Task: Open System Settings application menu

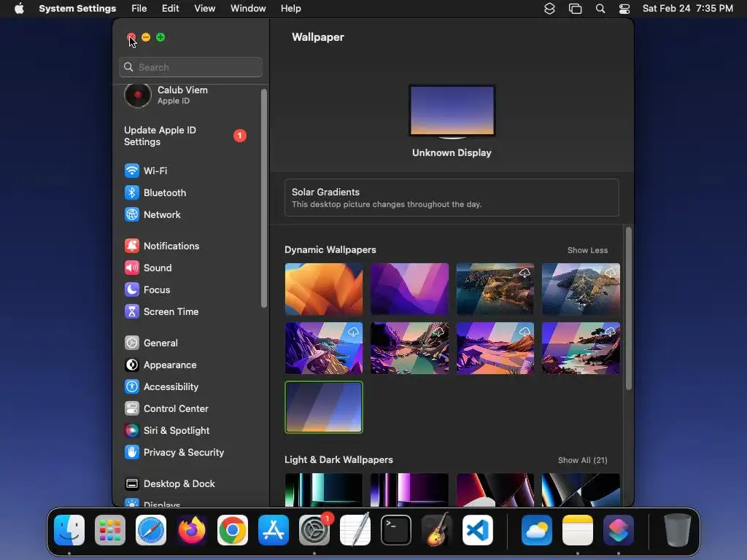Action: [77, 9]
